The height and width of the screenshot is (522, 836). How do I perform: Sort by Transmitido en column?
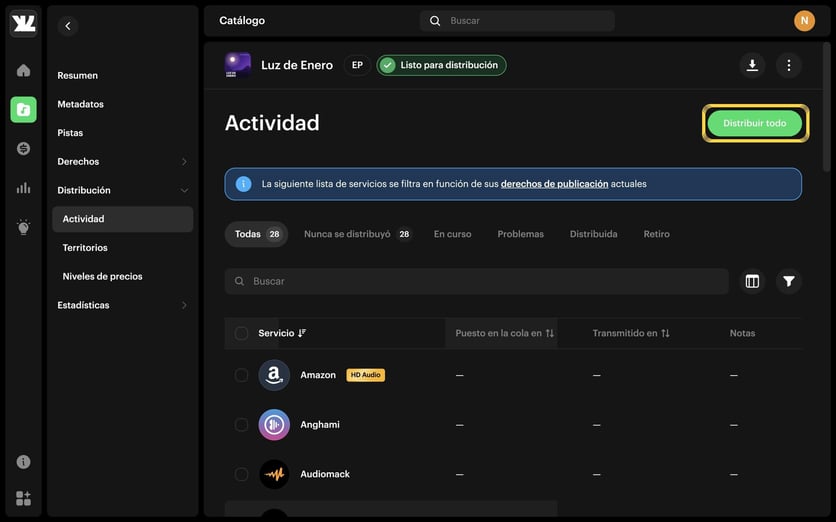(x=631, y=333)
